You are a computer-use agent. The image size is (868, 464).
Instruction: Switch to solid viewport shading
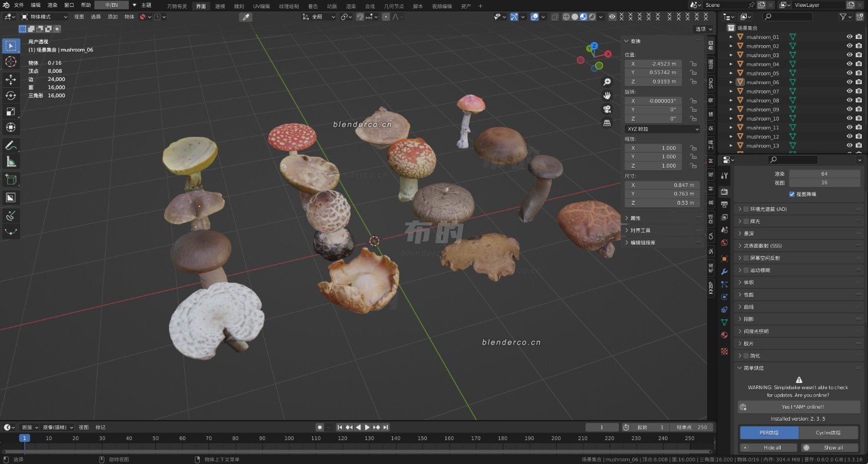[574, 17]
